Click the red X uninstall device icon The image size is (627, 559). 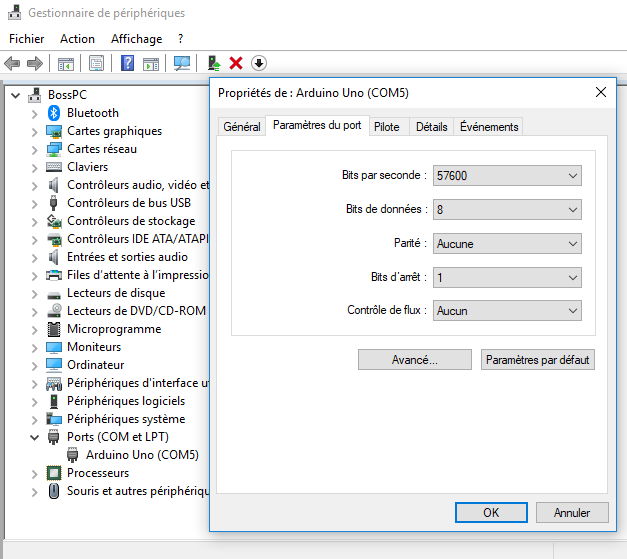click(236, 63)
